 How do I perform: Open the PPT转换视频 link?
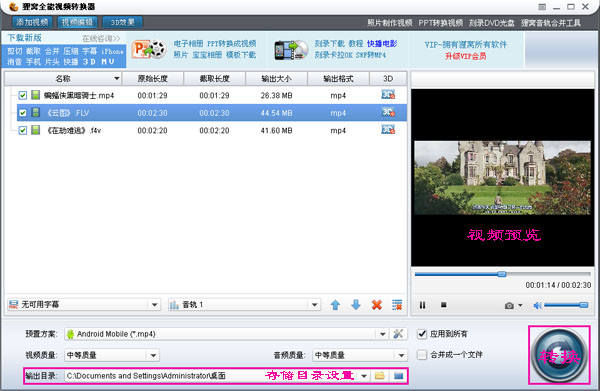440,23
